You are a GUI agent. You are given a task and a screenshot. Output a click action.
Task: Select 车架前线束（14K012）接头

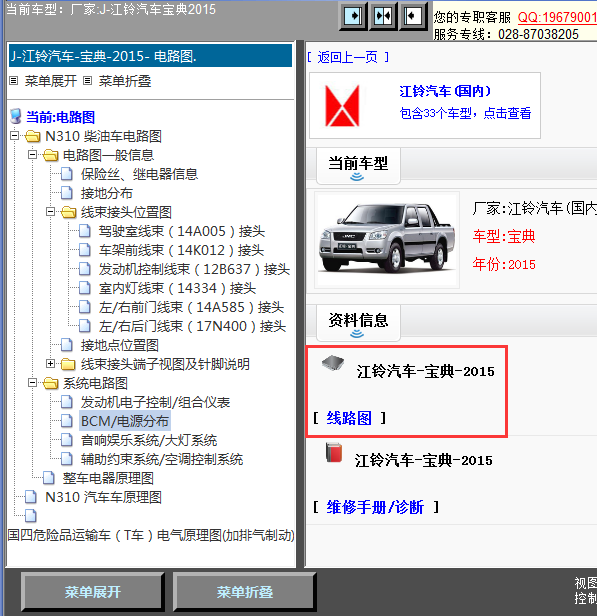[181, 250]
